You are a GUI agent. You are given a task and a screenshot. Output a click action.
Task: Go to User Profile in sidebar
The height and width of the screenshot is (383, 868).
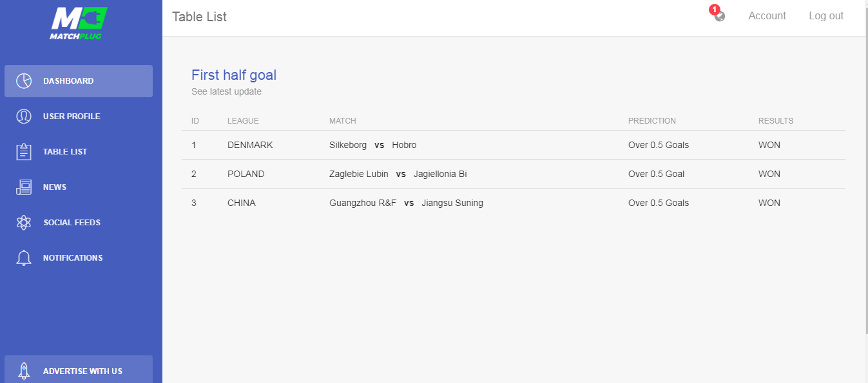79,117
